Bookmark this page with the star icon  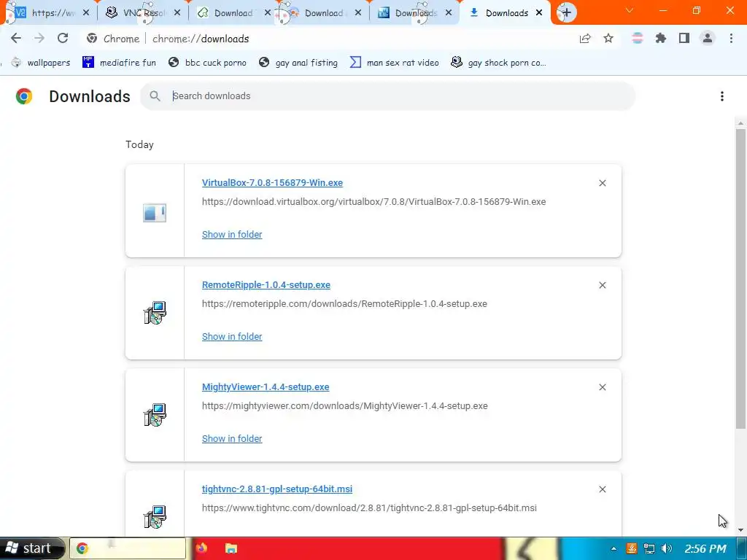coord(608,39)
